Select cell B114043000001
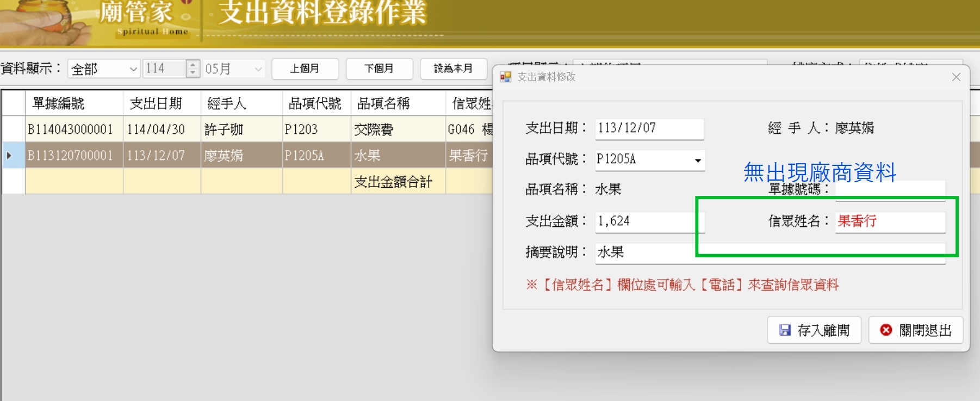The image size is (980, 401). pyautogui.click(x=74, y=129)
